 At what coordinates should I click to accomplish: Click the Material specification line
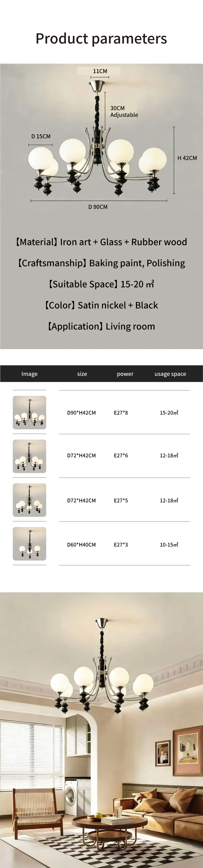tap(101, 242)
